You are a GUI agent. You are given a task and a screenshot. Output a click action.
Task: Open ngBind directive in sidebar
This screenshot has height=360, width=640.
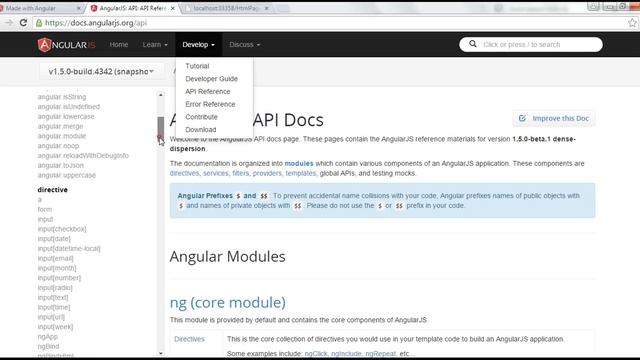coord(49,347)
